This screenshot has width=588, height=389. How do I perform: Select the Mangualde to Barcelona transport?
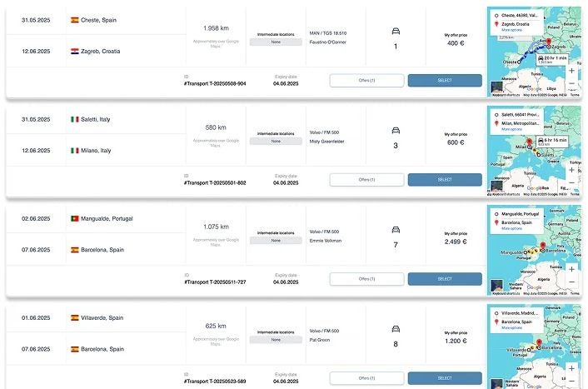pos(445,279)
